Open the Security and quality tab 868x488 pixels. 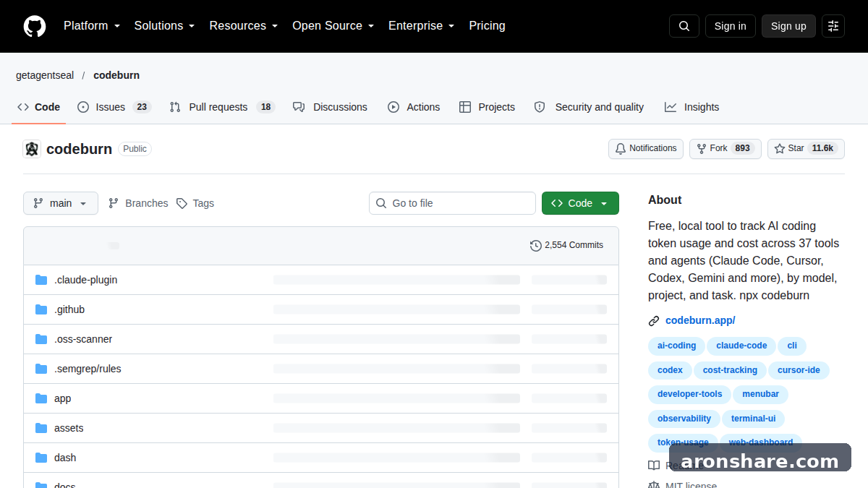pyautogui.click(x=589, y=107)
